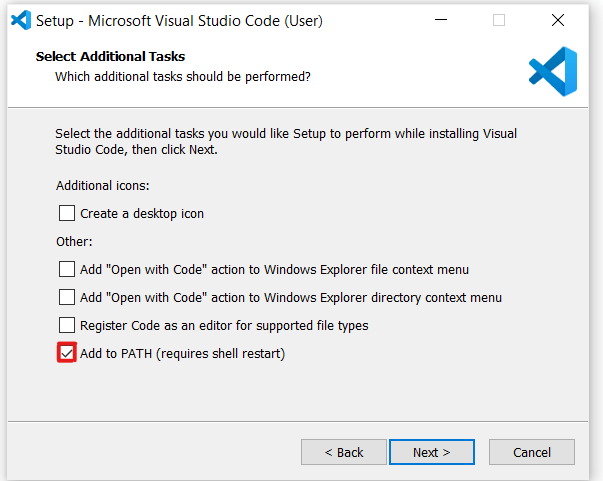Image resolution: width=603 pixels, height=481 pixels.
Task: Close the Setup window with X
Action: (558, 20)
